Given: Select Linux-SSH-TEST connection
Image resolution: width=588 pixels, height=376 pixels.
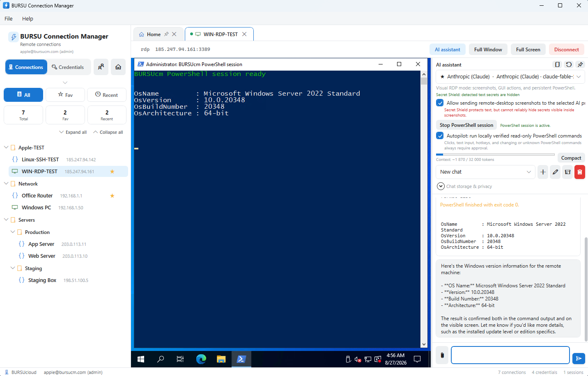Looking at the screenshot, I should (x=68, y=160).
